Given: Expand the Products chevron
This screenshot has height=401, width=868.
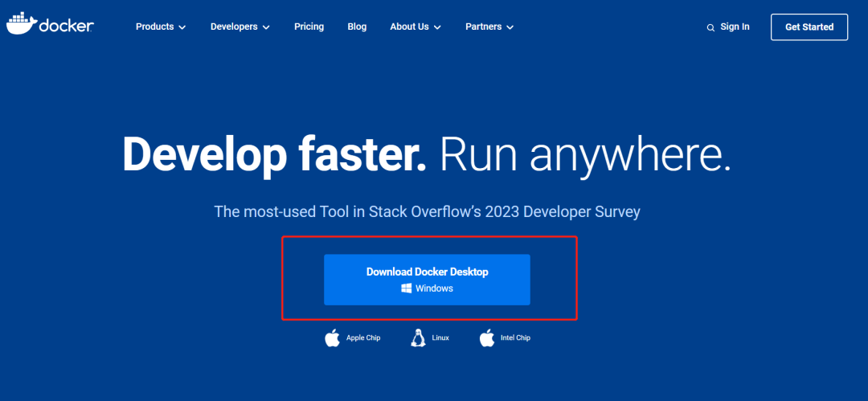Looking at the screenshot, I should tap(182, 27).
